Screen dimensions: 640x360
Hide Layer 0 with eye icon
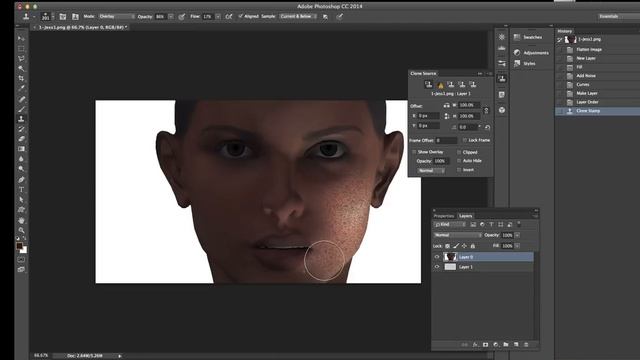[x=437, y=257]
